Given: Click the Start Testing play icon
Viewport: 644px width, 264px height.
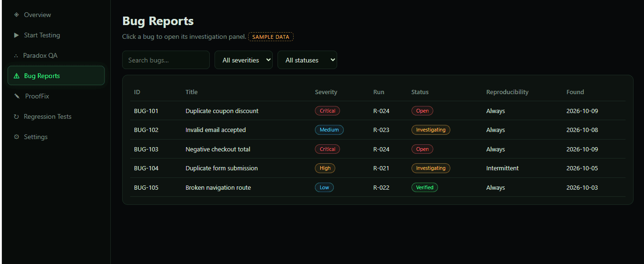Looking at the screenshot, I should click(17, 35).
